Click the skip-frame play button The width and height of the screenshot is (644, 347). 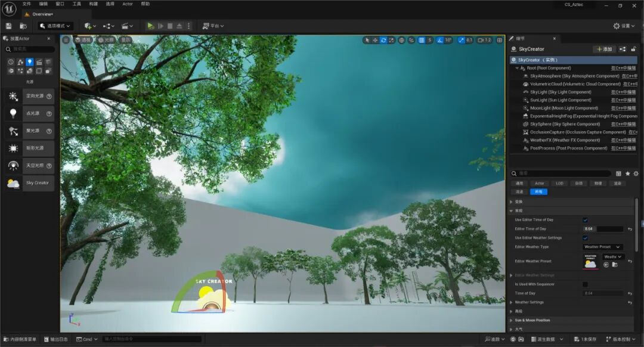(x=160, y=26)
